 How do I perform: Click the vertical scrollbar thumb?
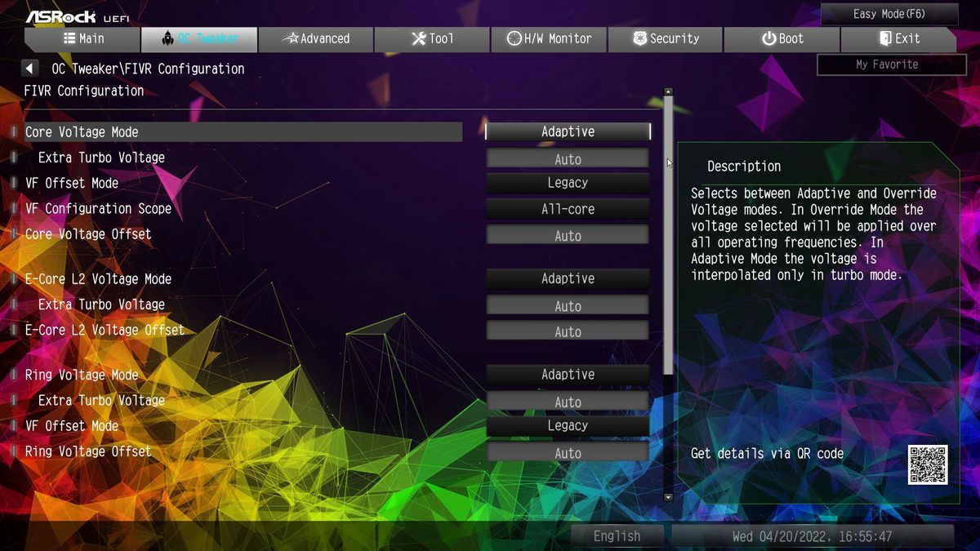tap(668, 235)
